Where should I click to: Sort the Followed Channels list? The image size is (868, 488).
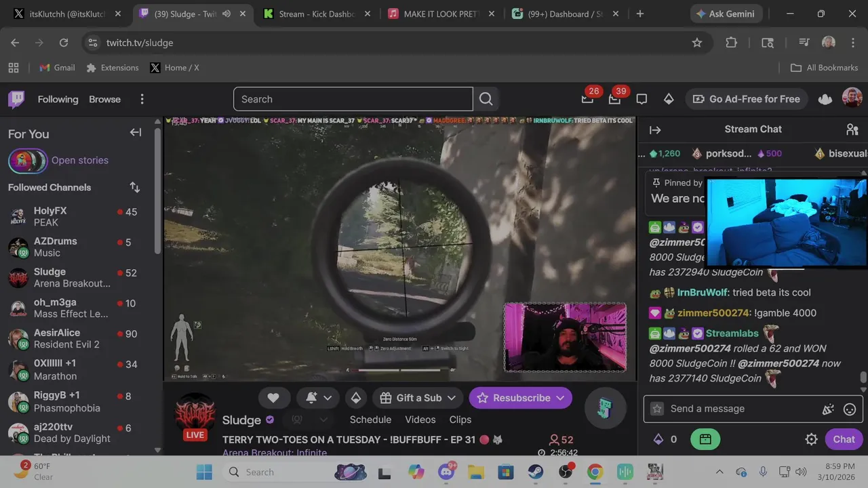135,187
